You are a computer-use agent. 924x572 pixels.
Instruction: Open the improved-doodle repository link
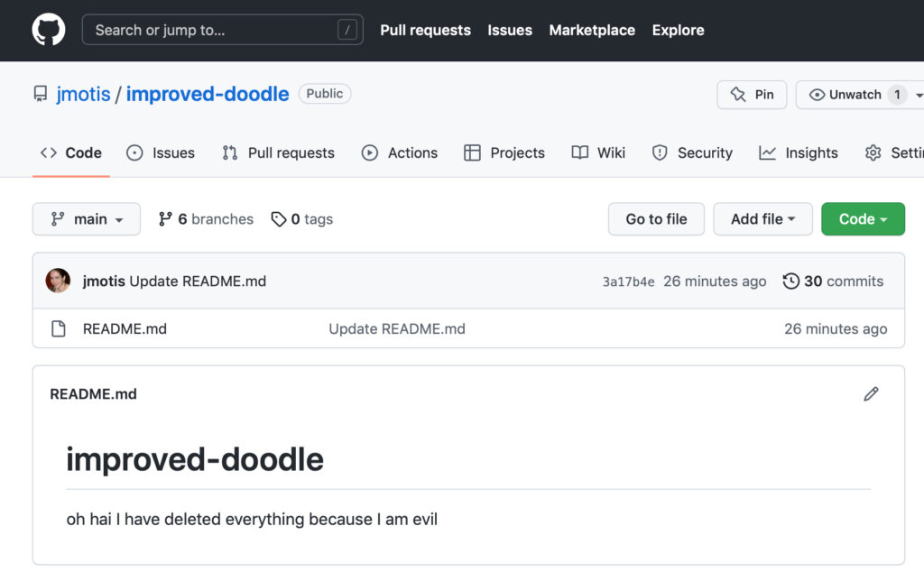coord(208,94)
